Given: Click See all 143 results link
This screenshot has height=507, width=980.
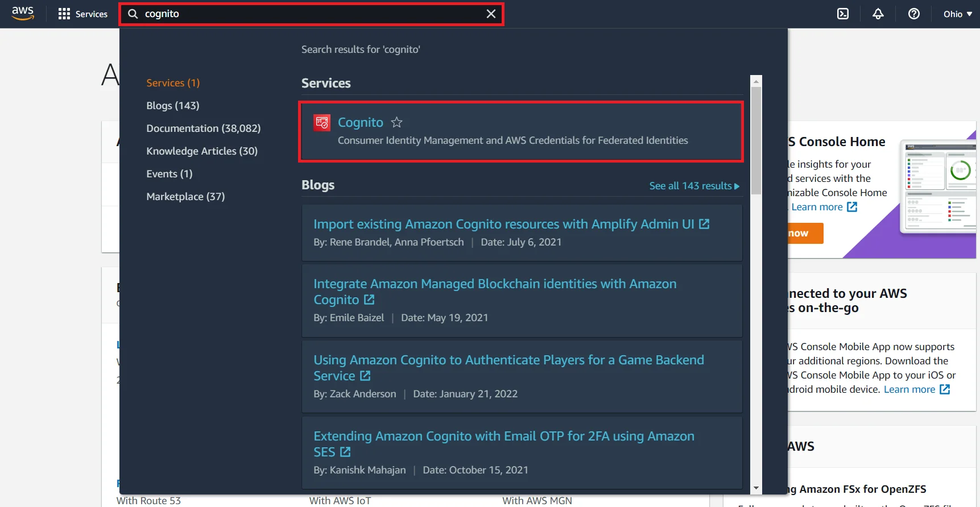Looking at the screenshot, I should coord(694,186).
